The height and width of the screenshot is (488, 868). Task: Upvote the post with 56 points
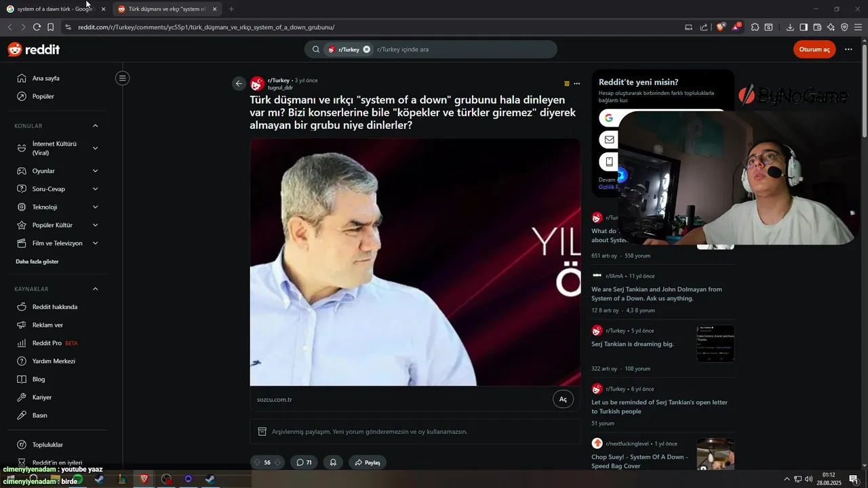[x=257, y=462]
